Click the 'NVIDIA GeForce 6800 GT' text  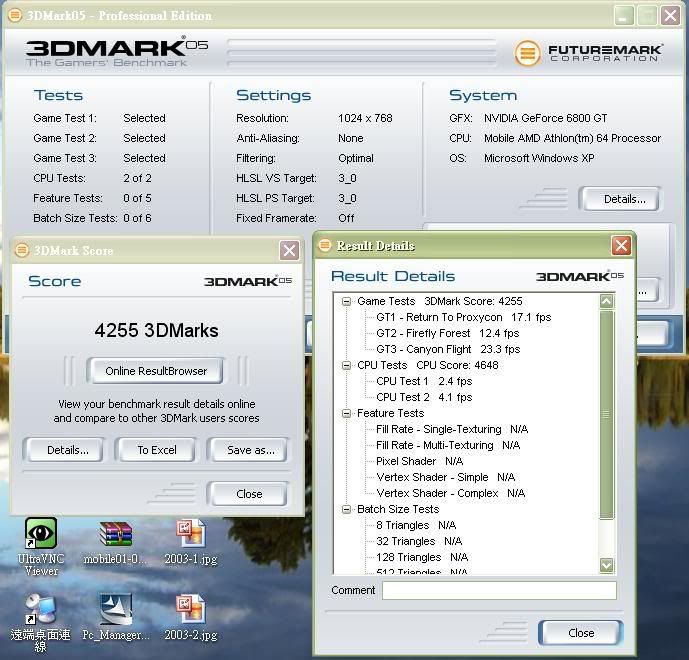[545, 118]
